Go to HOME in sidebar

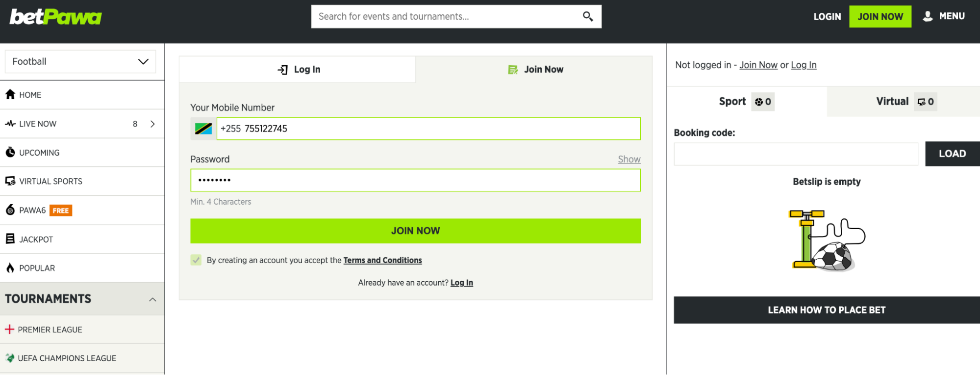coord(82,95)
